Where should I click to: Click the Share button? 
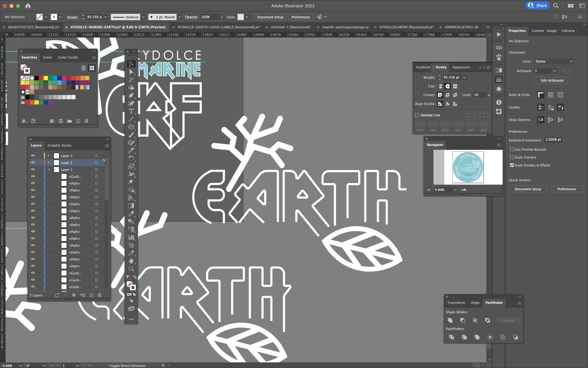pos(537,5)
